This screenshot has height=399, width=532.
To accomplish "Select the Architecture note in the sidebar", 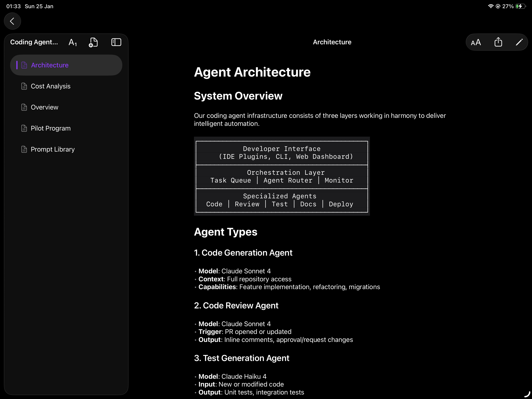I will (x=49, y=65).
